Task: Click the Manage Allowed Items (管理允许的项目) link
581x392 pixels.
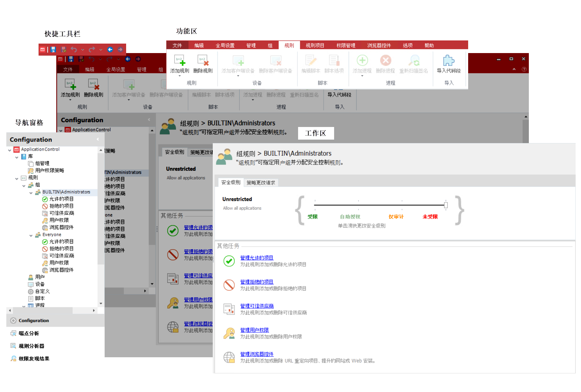Action: point(257,258)
